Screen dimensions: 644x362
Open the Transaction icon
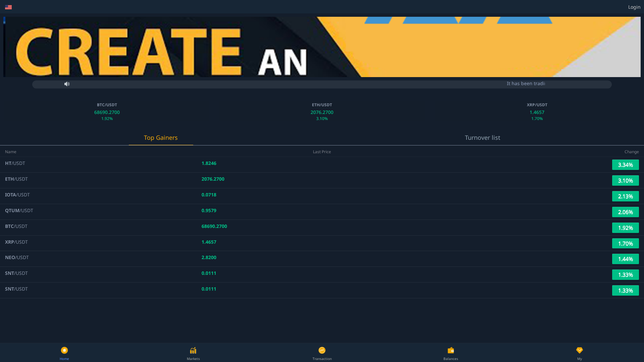click(x=322, y=350)
